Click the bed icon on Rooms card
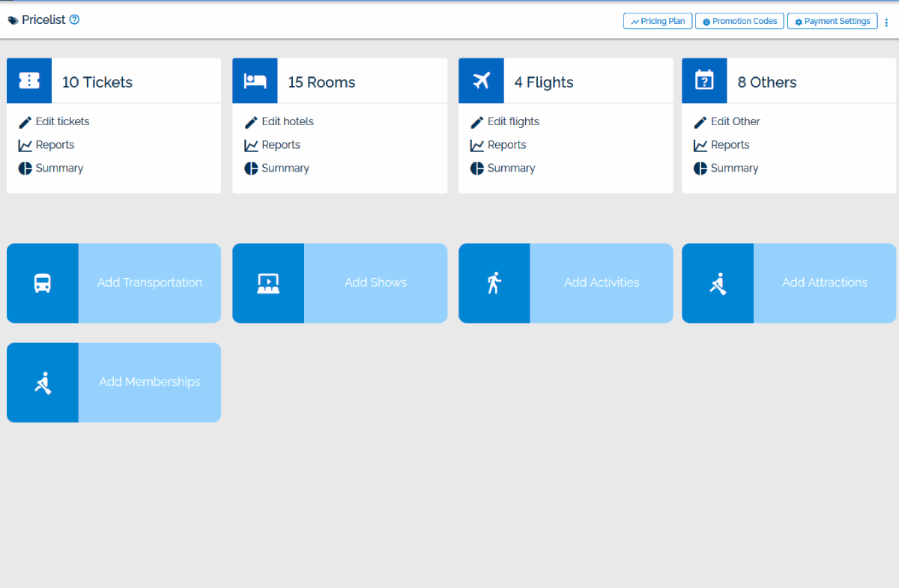This screenshot has height=588, width=899. (x=255, y=81)
